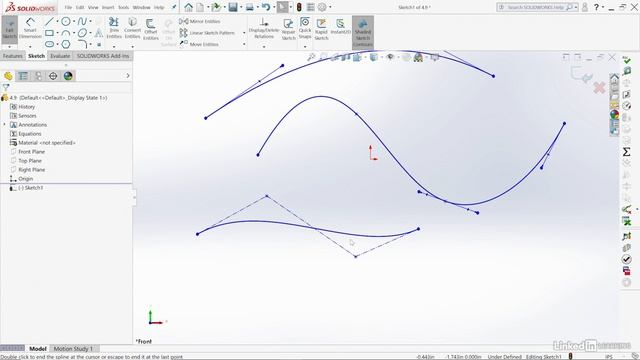Expand the Quick Snaps dropdown arrow
The height and width of the screenshot is (360, 640).
[x=305, y=46]
